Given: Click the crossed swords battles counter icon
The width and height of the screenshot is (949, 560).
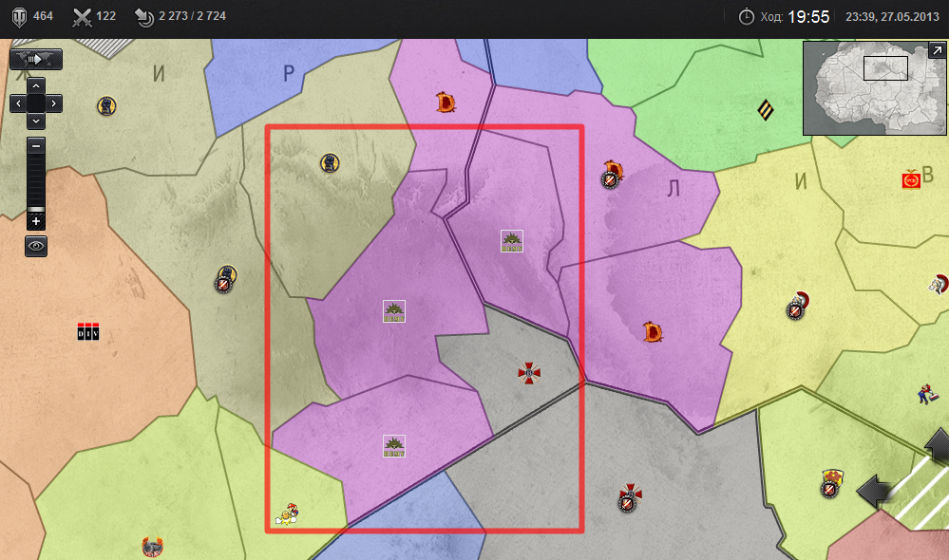Looking at the screenshot, I should 82,17.
